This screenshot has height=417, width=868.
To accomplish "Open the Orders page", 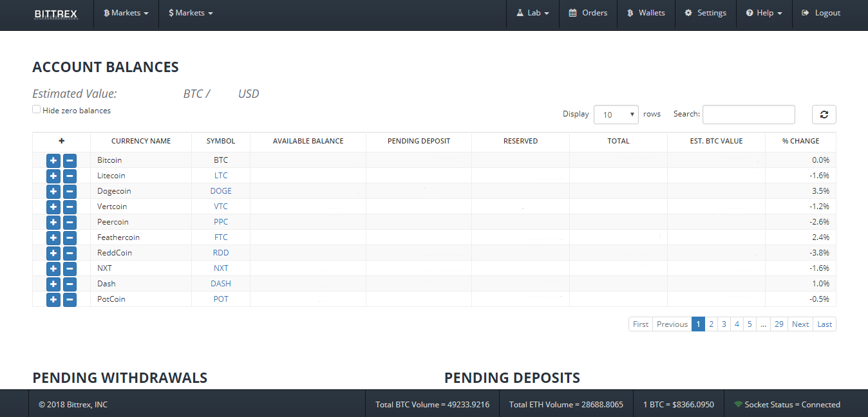I will 588,13.
